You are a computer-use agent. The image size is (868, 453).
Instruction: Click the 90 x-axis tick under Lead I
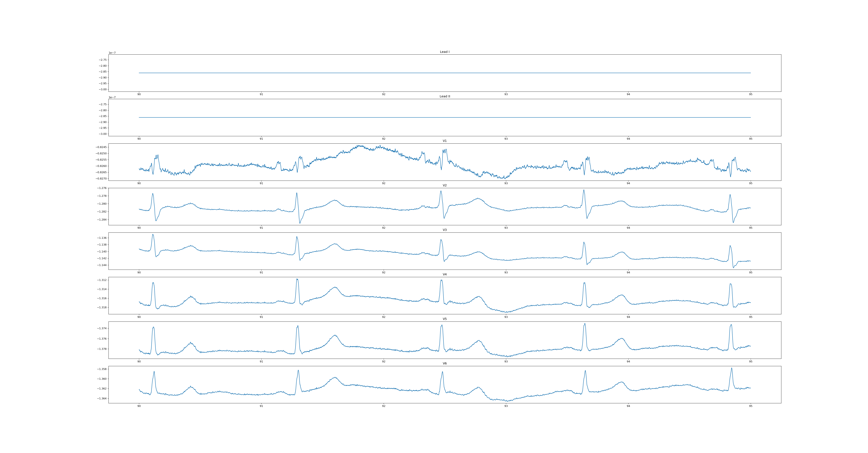tap(139, 94)
